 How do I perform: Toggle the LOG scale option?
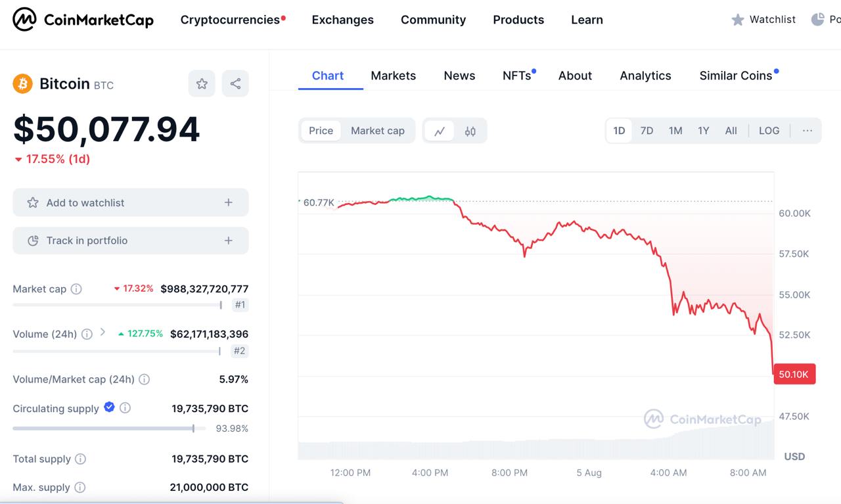coord(769,131)
